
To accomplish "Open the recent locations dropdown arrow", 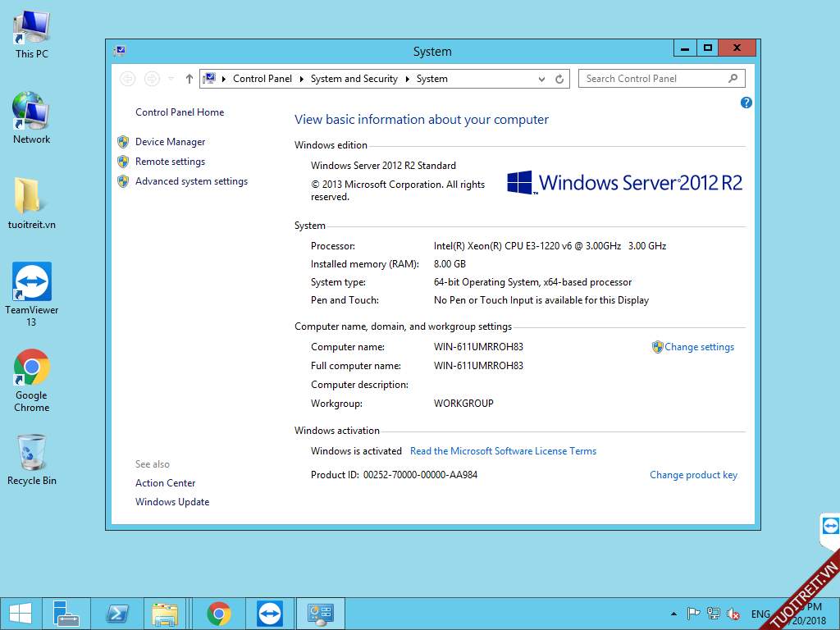I will (x=171, y=79).
